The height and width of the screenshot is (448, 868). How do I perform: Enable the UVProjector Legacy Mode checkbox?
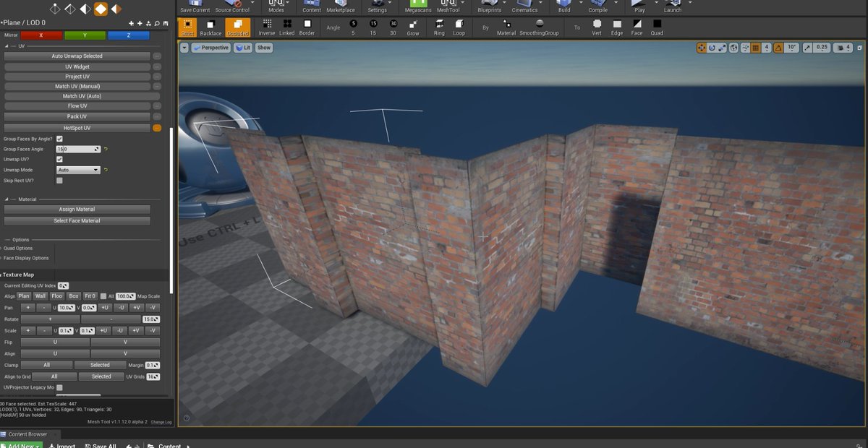coord(59,388)
